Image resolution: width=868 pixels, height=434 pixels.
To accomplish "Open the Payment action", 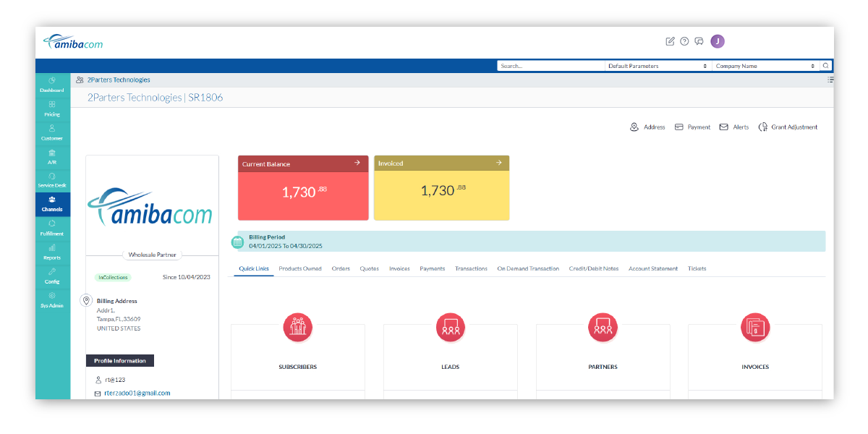I will click(692, 127).
